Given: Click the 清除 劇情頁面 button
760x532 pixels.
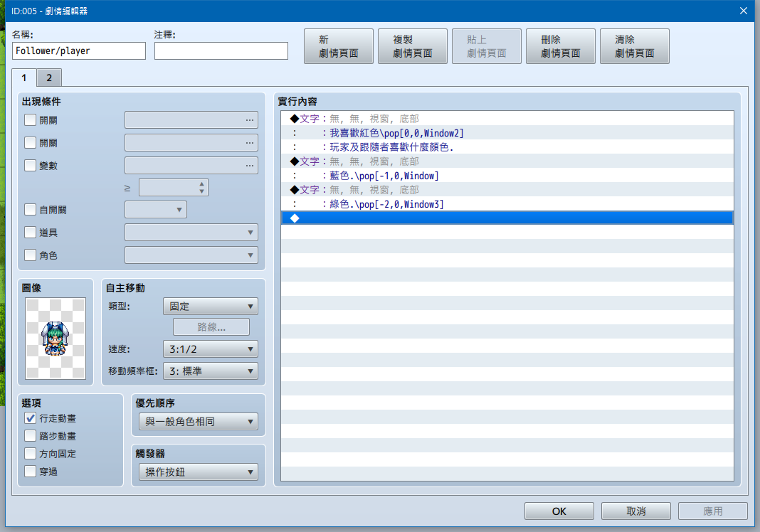Looking at the screenshot, I should point(635,46).
